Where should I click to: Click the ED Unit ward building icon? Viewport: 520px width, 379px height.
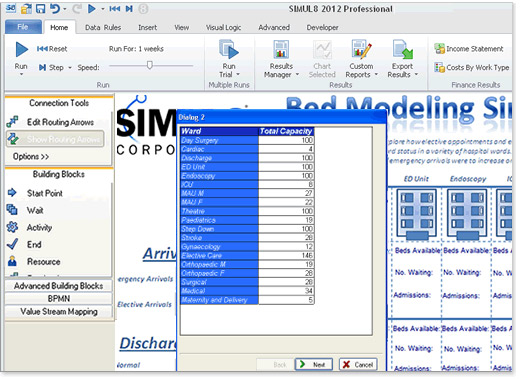tap(416, 215)
